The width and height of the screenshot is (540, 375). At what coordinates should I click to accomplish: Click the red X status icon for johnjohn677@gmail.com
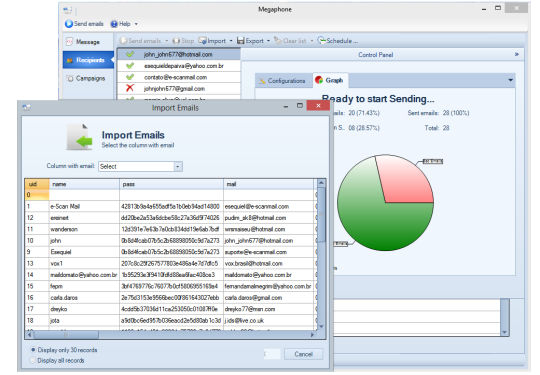[130, 88]
